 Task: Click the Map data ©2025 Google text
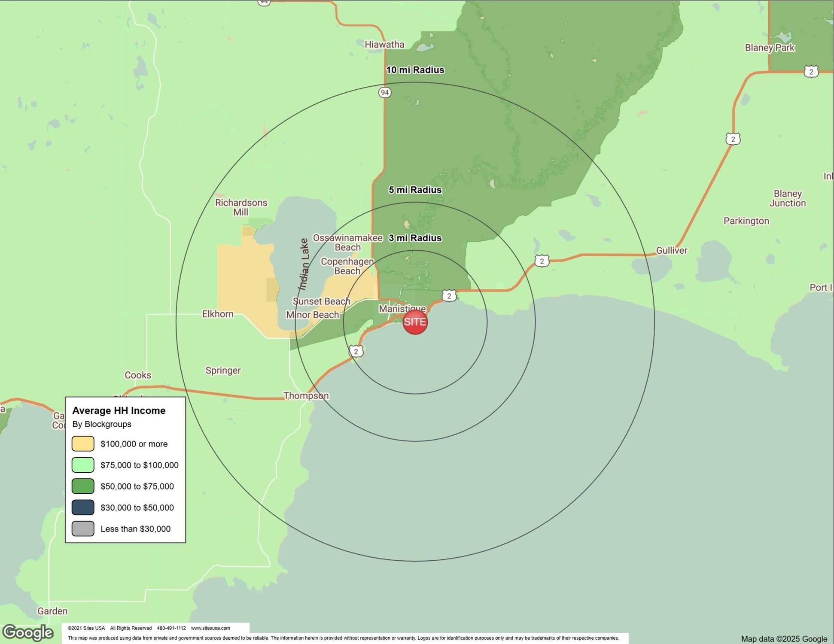[784, 639]
